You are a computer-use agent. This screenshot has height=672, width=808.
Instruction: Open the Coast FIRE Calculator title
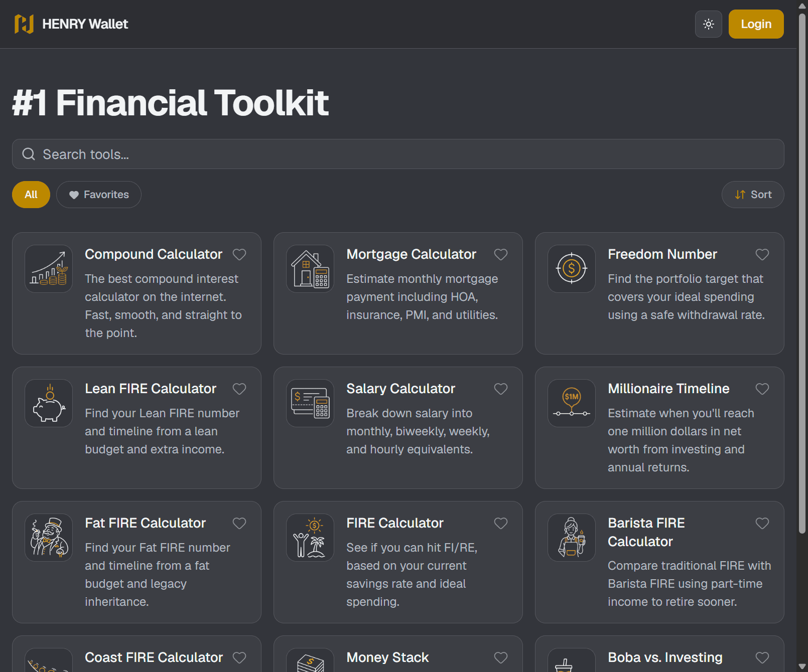point(154,657)
